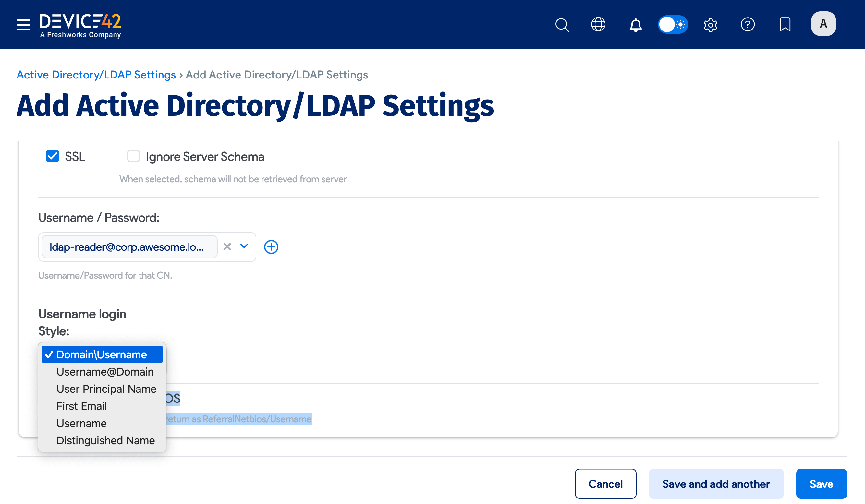Expand the username credential dropdown
The image size is (865, 504).
[244, 247]
